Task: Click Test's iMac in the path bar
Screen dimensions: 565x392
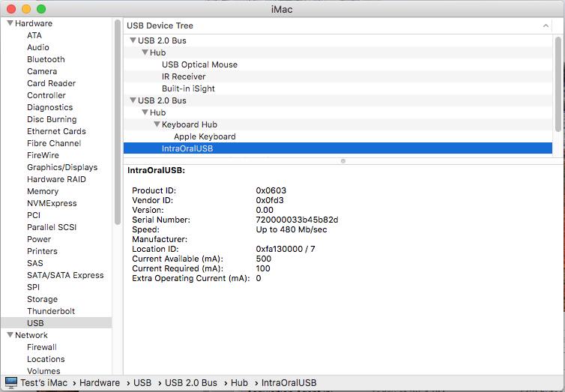Action: tap(45, 383)
